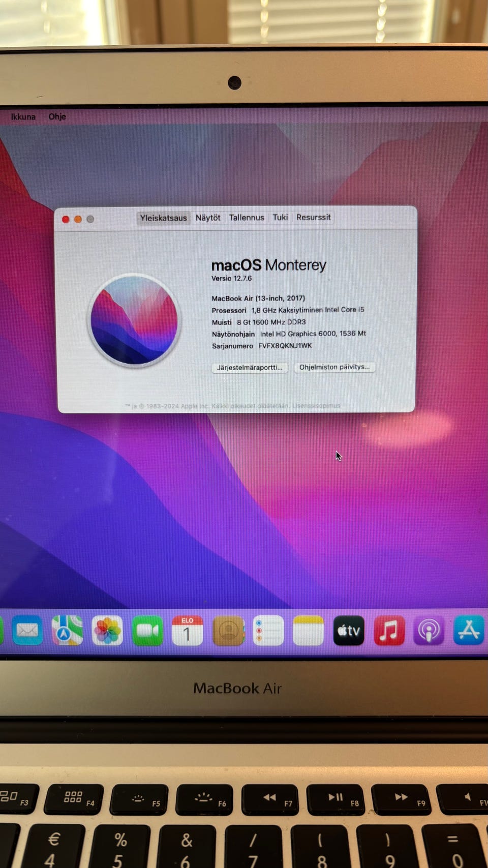Open the Calendar dock icon

188,631
